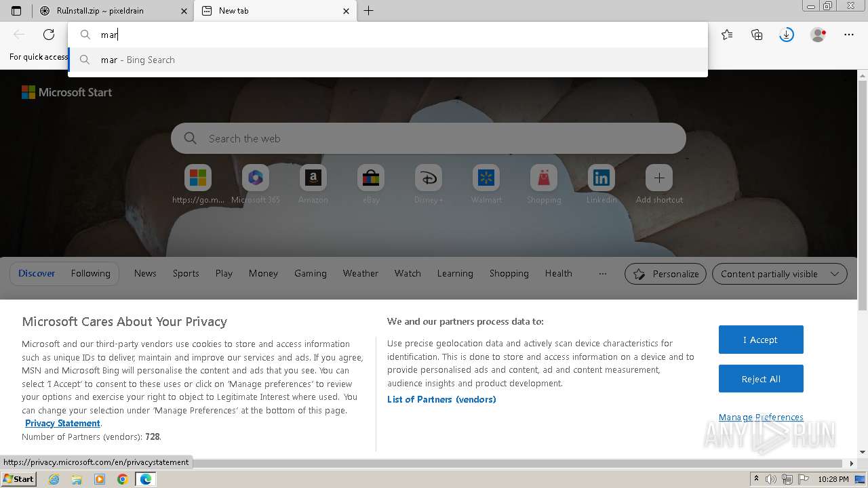Focus the 'Search the web' box
This screenshot has width=868, height=488.
(x=429, y=138)
